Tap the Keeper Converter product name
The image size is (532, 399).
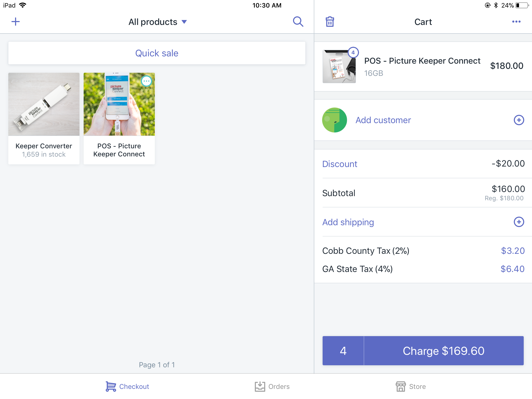point(44,146)
